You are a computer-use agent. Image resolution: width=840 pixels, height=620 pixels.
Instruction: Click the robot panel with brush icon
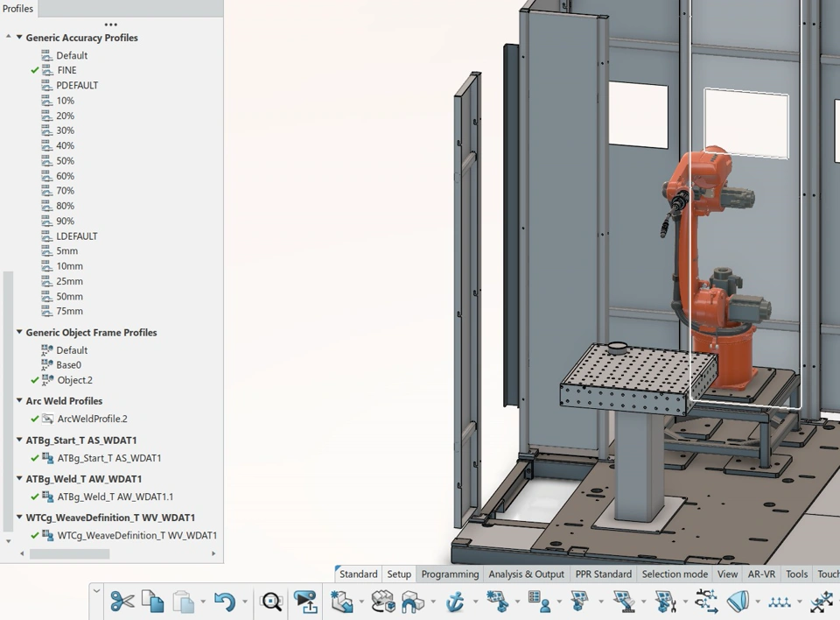pyautogui.click(x=623, y=602)
